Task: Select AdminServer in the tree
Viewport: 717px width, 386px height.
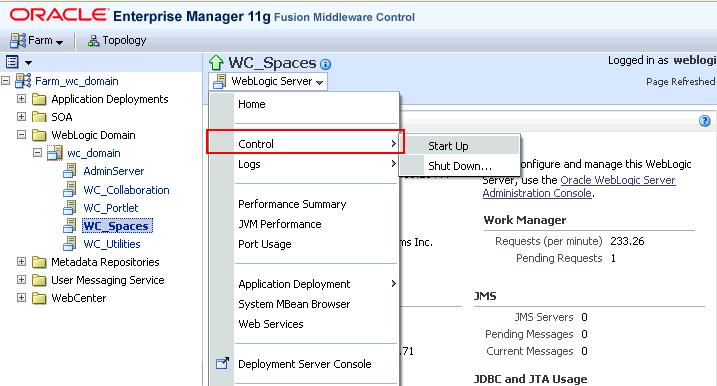Action: [x=113, y=172]
